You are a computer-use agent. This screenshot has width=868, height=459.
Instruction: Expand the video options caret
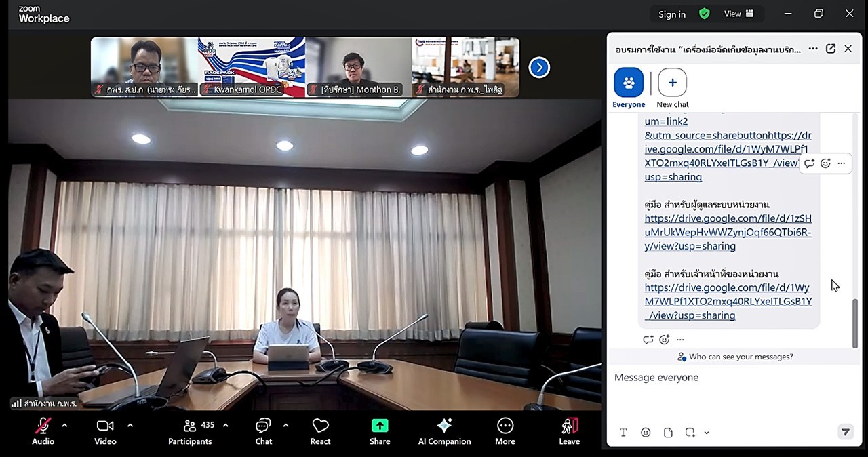[x=130, y=426]
